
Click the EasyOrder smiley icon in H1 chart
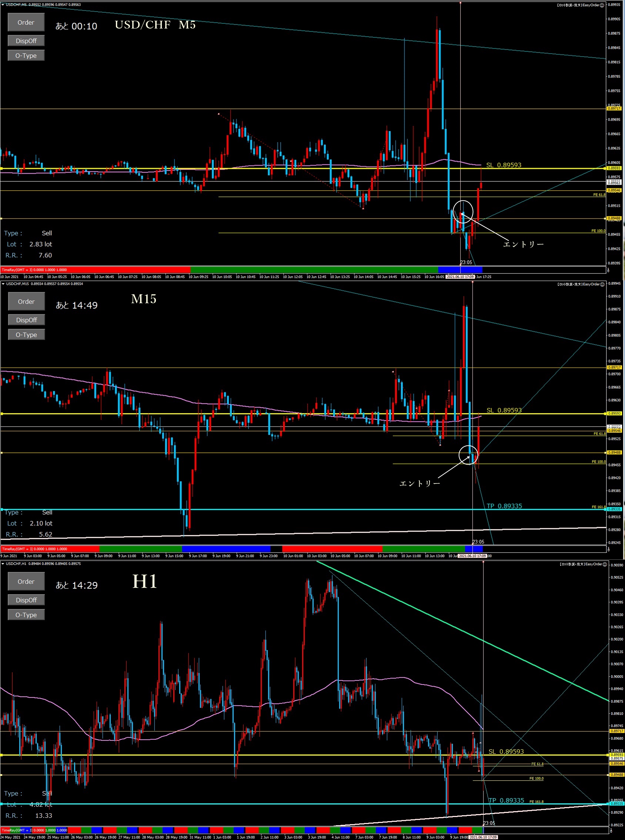604,564
